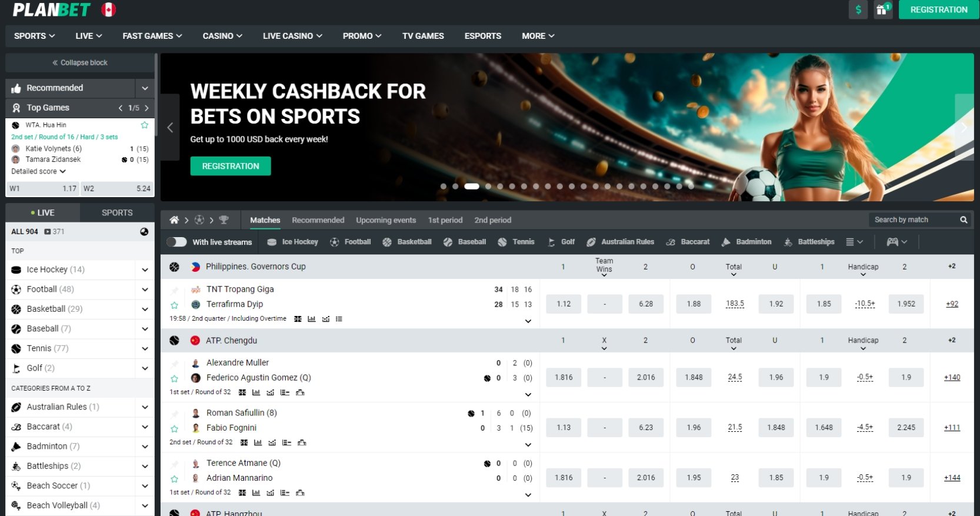
Task: Switch to the Upcoming events tab
Action: [386, 220]
